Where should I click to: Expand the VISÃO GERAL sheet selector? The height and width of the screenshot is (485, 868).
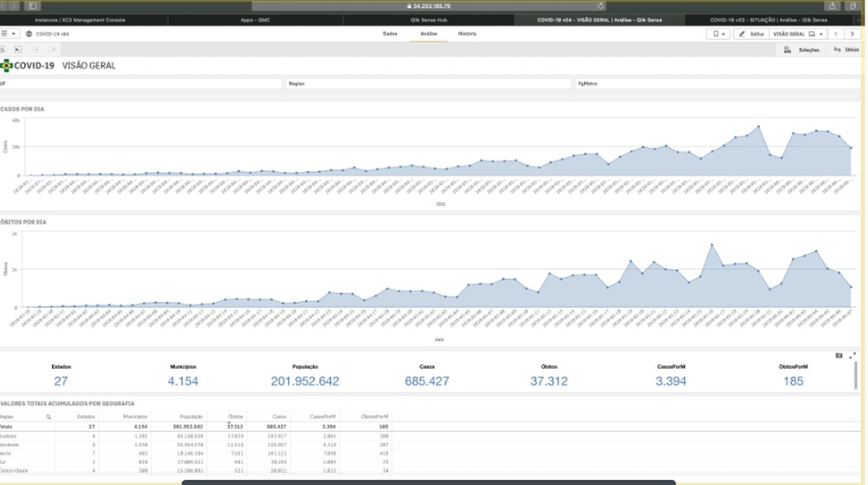[x=798, y=34]
